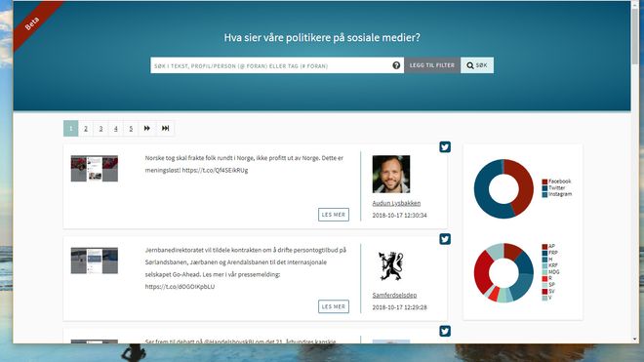Click SV legend entry in party chart
The height and width of the screenshot is (362, 644).
point(548,292)
